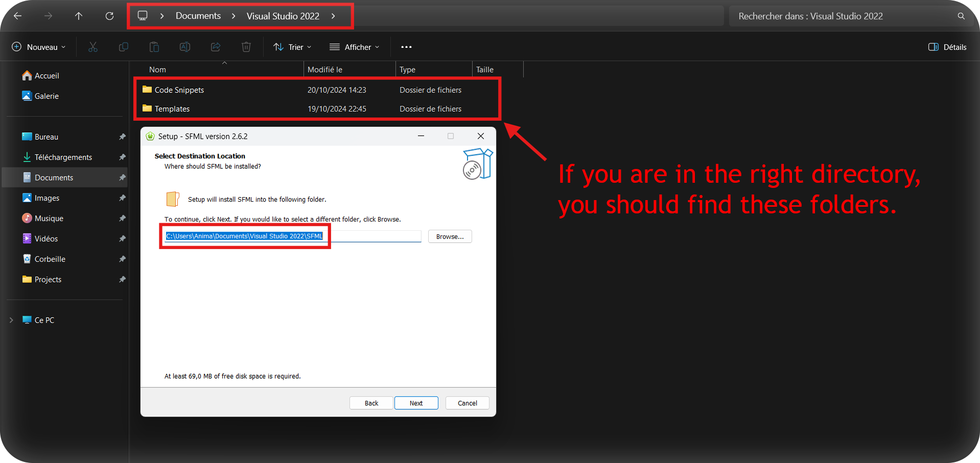Click Cancel in the SFML setup
Image resolution: width=980 pixels, height=463 pixels.
click(x=467, y=403)
